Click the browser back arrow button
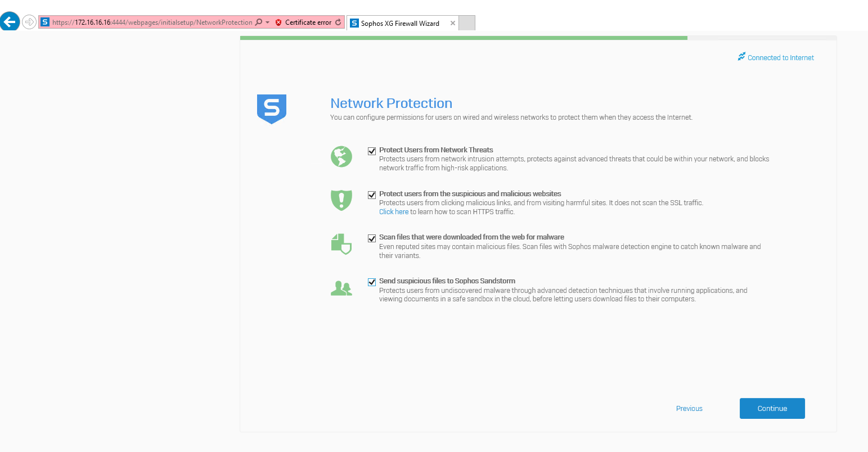The height and width of the screenshot is (452, 868). coord(10,22)
